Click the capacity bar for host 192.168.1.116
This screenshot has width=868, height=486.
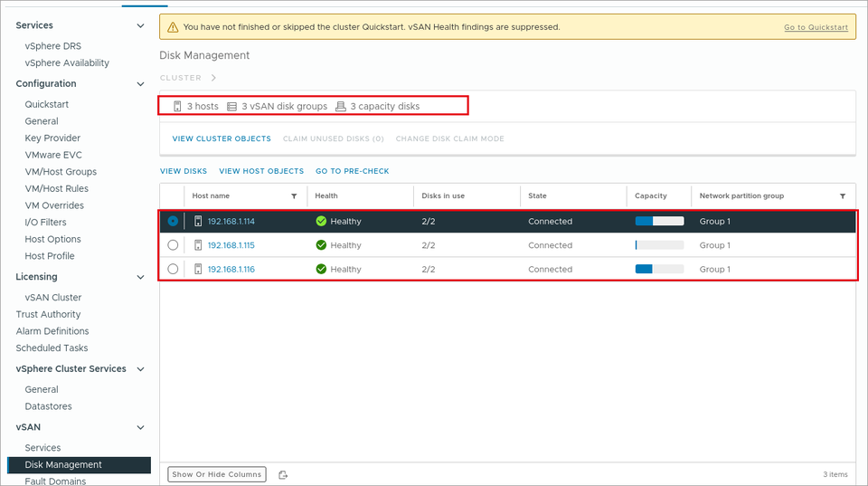pos(659,269)
